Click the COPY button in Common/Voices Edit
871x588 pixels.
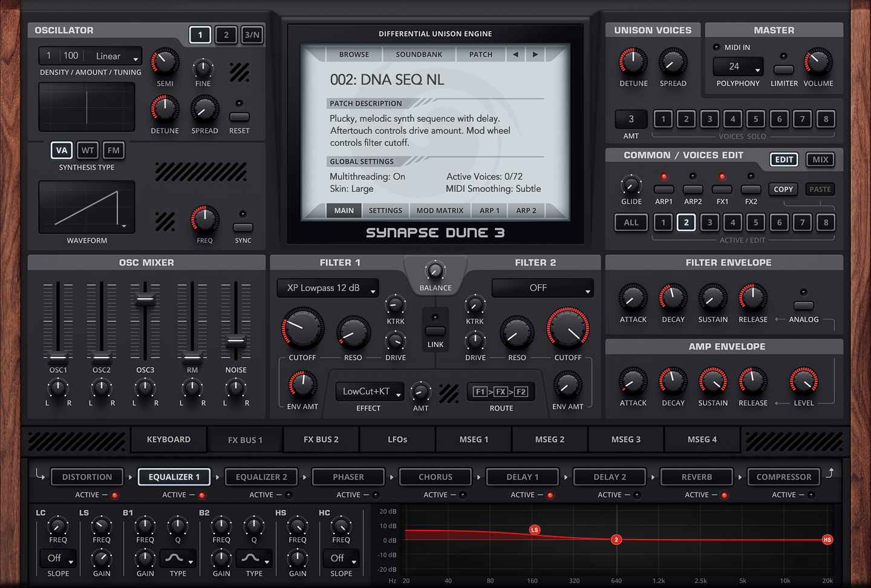783,189
